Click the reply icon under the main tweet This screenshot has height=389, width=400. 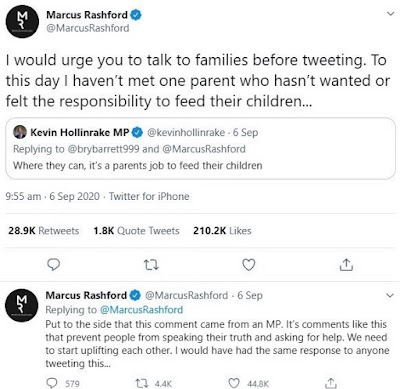point(53,265)
